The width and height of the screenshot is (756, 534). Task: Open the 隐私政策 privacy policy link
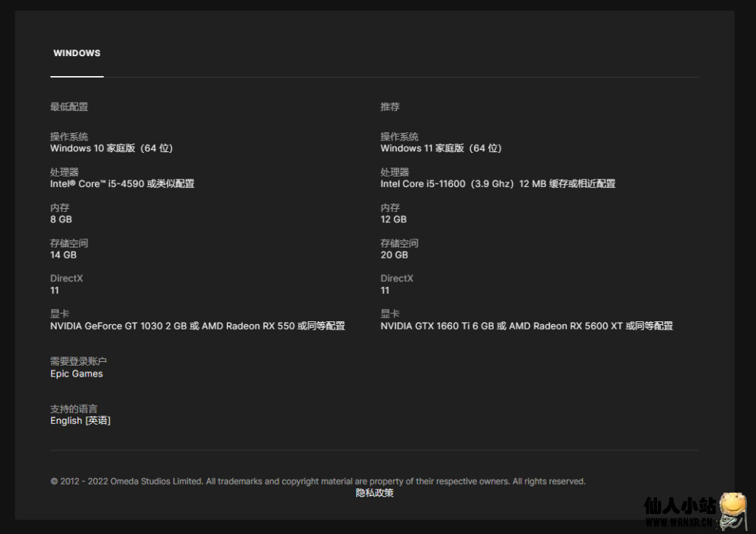(x=374, y=493)
